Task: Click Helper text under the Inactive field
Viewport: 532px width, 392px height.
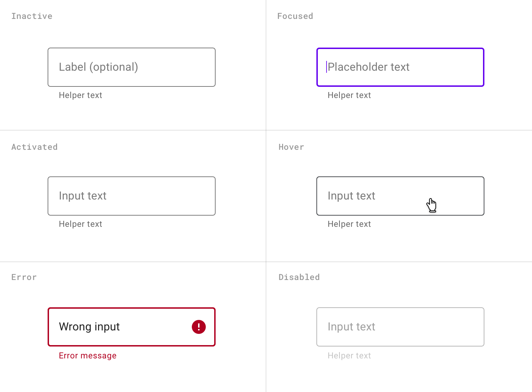Action: coord(80,95)
